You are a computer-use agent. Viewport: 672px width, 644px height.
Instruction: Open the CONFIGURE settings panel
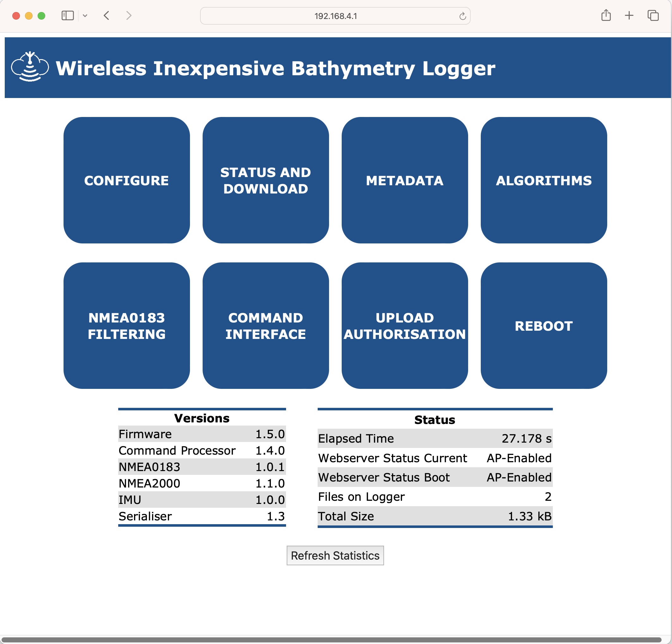tap(126, 180)
